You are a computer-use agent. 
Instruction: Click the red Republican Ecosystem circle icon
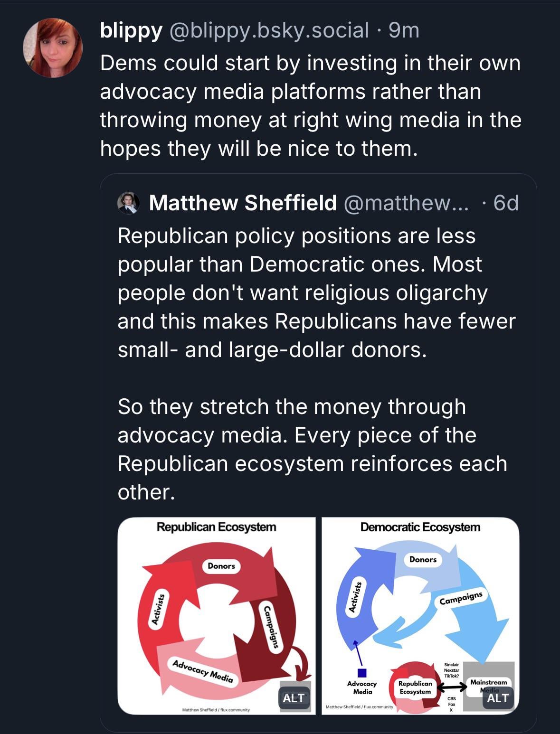pyautogui.click(x=415, y=687)
